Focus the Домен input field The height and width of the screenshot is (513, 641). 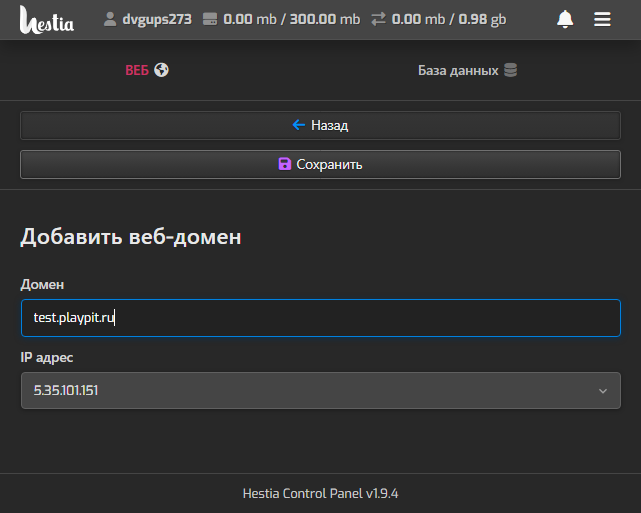(321, 318)
